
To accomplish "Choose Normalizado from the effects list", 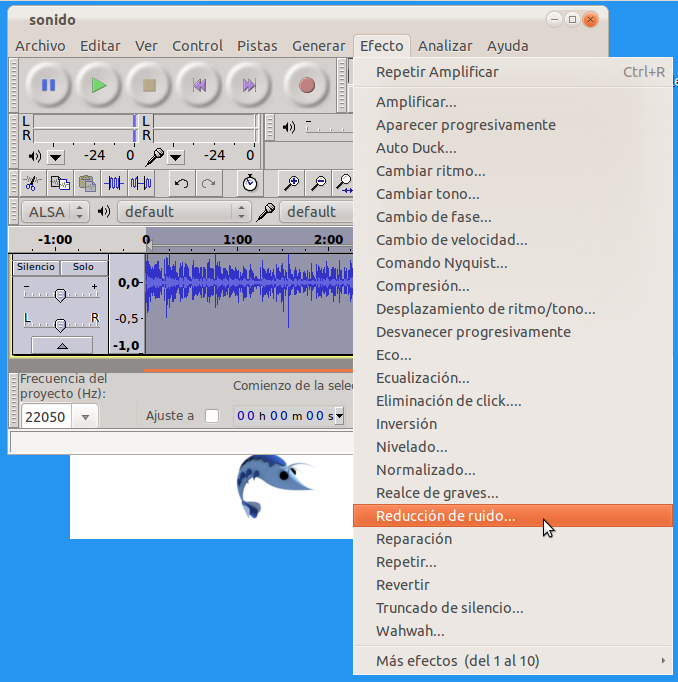I will (513, 470).
